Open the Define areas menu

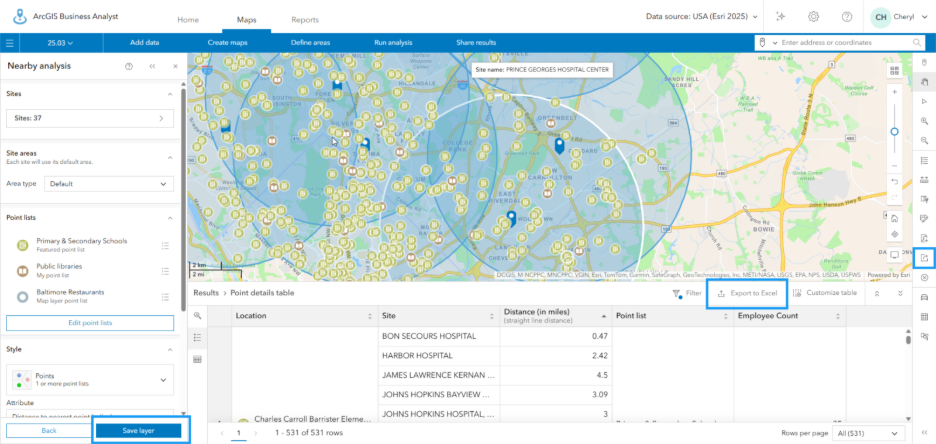point(310,43)
